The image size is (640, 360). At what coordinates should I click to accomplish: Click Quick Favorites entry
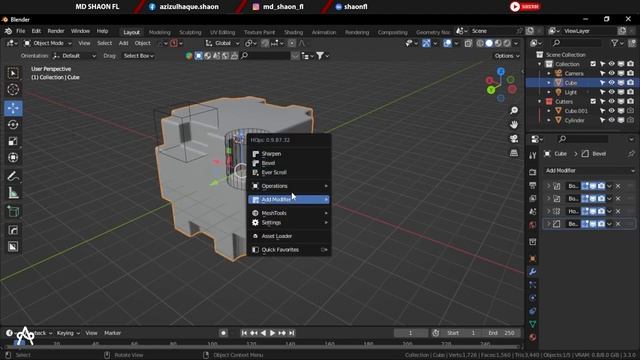[x=289, y=250]
